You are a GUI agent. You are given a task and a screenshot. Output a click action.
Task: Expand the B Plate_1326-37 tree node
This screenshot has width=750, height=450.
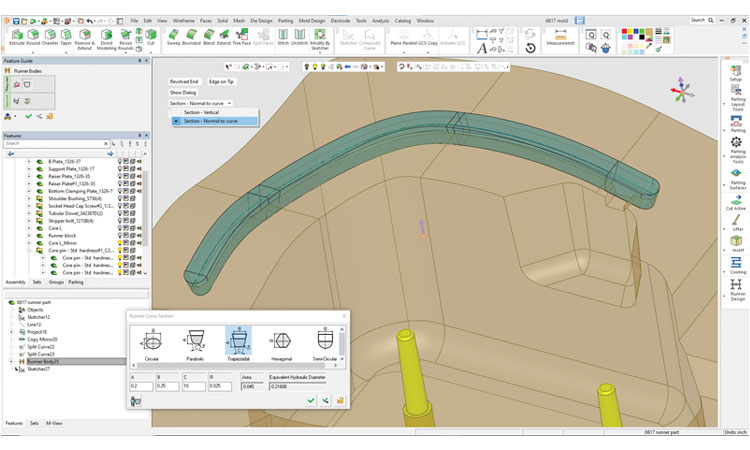[29, 162]
